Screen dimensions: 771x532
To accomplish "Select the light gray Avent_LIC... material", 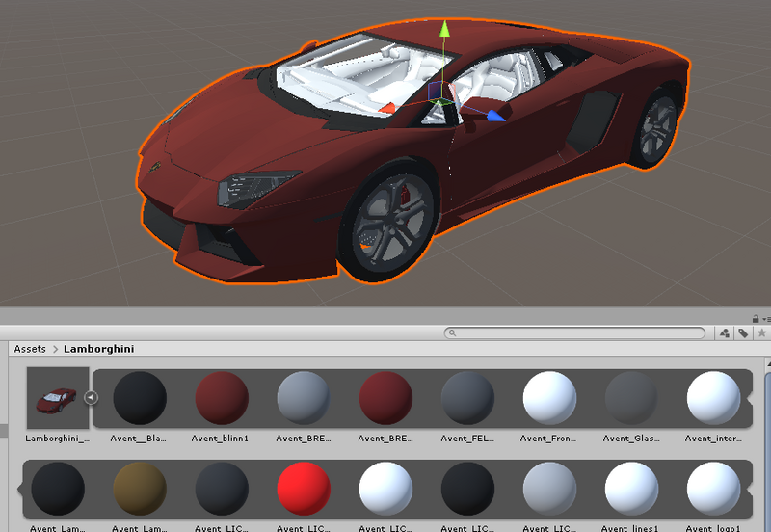I will tap(549, 489).
